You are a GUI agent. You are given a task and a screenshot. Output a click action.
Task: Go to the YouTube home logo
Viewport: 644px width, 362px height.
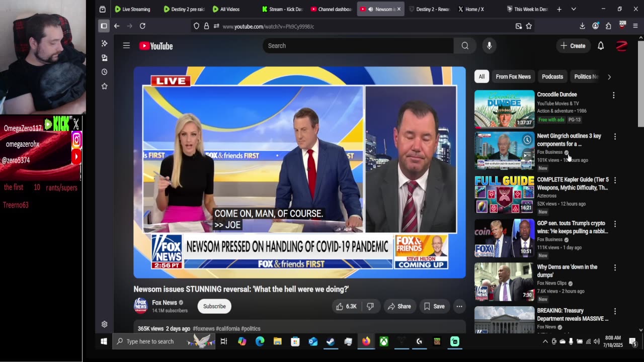(156, 46)
